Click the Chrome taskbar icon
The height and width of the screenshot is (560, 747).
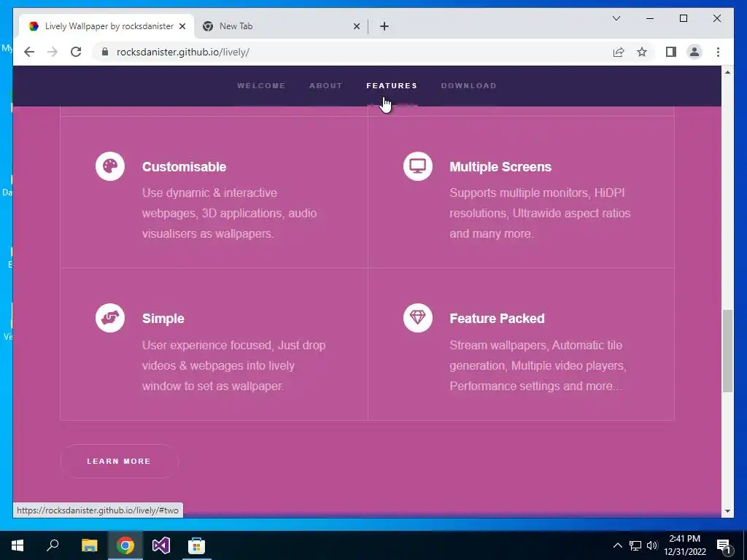click(x=125, y=545)
